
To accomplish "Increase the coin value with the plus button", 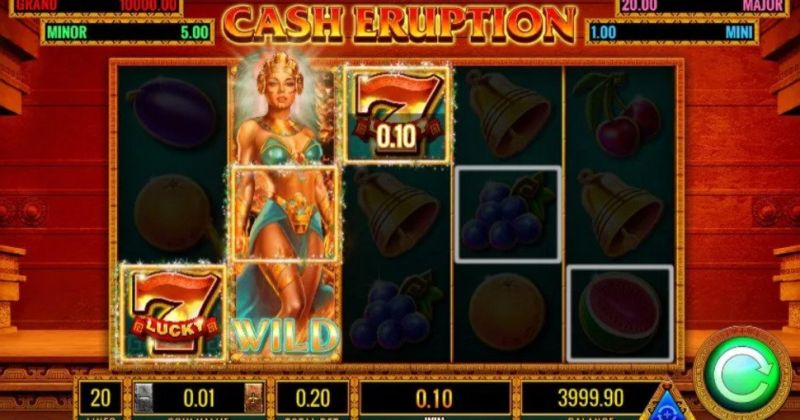I will click(254, 398).
